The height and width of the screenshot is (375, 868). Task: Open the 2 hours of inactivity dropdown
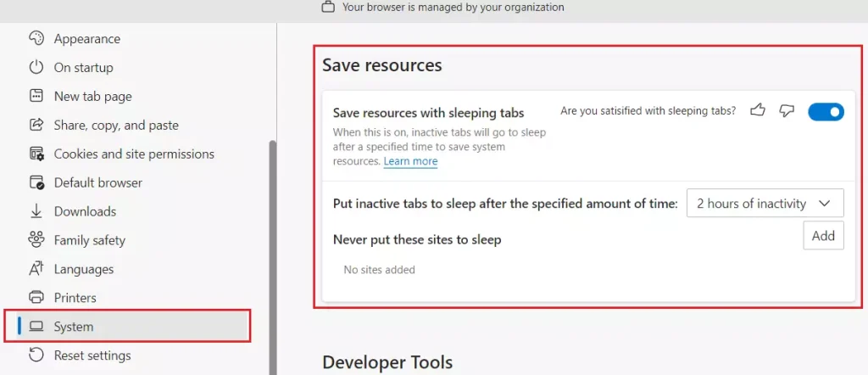click(765, 204)
